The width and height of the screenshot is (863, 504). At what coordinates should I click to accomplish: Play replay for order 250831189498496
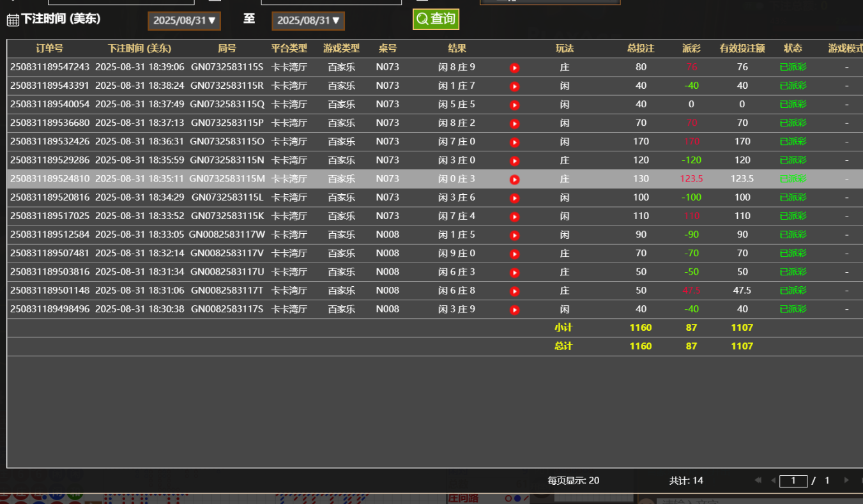tap(514, 310)
